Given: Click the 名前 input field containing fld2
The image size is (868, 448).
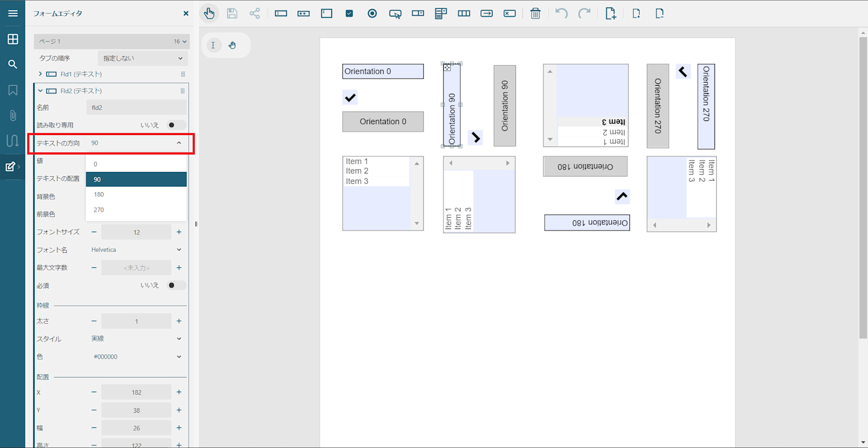Looking at the screenshot, I should pyautogui.click(x=136, y=107).
